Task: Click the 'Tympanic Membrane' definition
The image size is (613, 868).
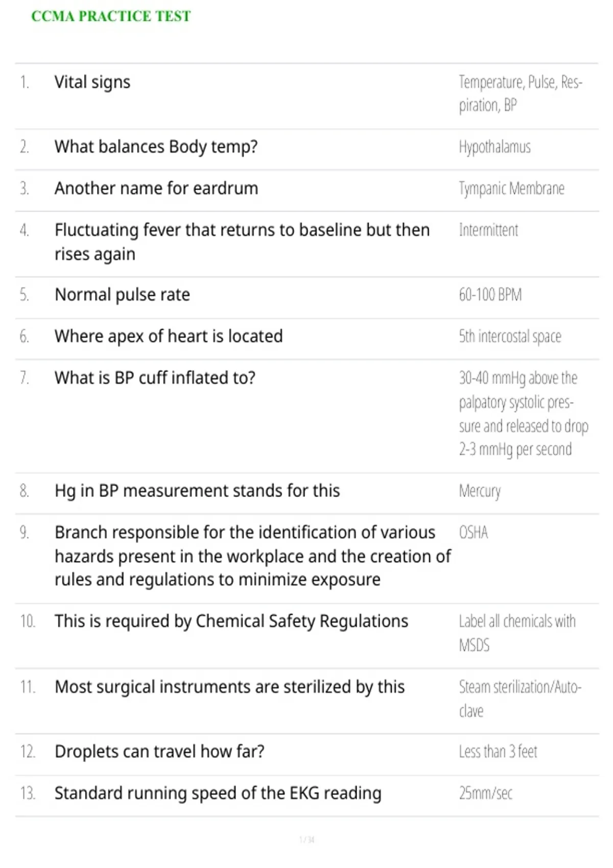Action: point(511,189)
